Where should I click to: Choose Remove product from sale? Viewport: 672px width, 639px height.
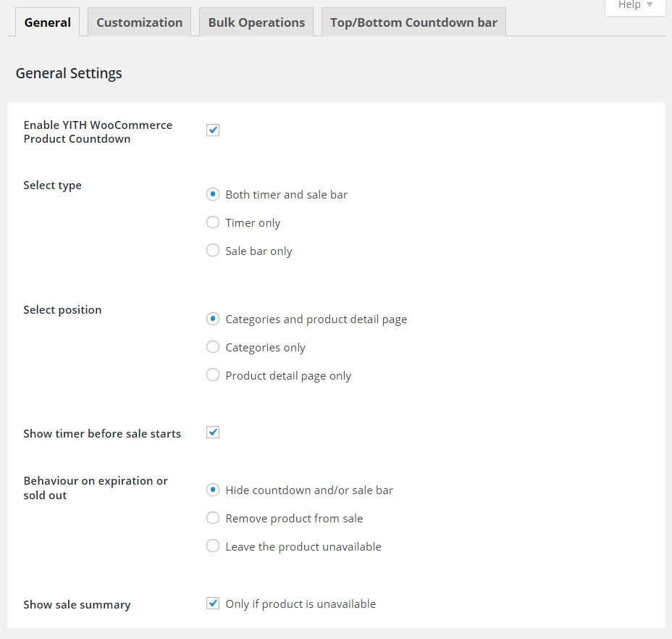point(213,518)
